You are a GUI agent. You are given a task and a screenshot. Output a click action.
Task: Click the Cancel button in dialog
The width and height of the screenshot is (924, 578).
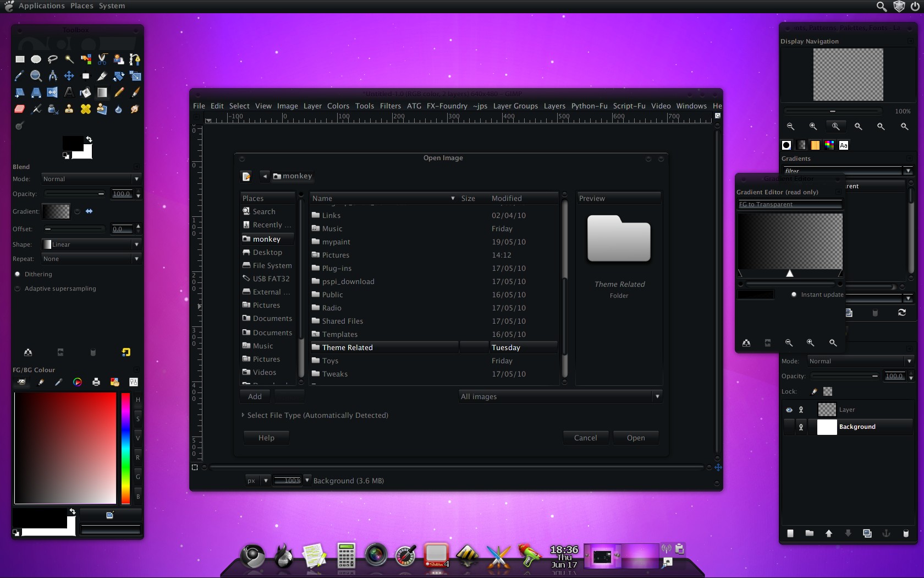(x=585, y=438)
